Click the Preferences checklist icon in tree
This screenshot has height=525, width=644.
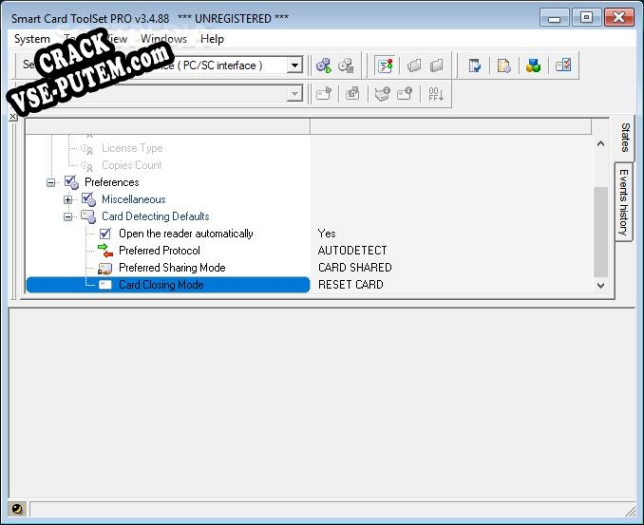click(x=72, y=182)
